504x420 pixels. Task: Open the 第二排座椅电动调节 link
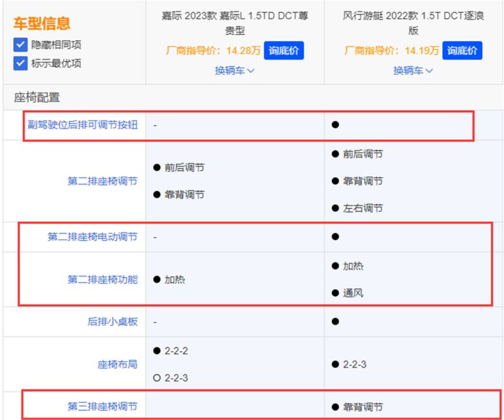click(x=93, y=237)
